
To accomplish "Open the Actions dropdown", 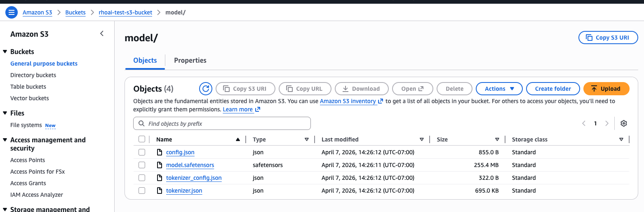I will click(499, 89).
